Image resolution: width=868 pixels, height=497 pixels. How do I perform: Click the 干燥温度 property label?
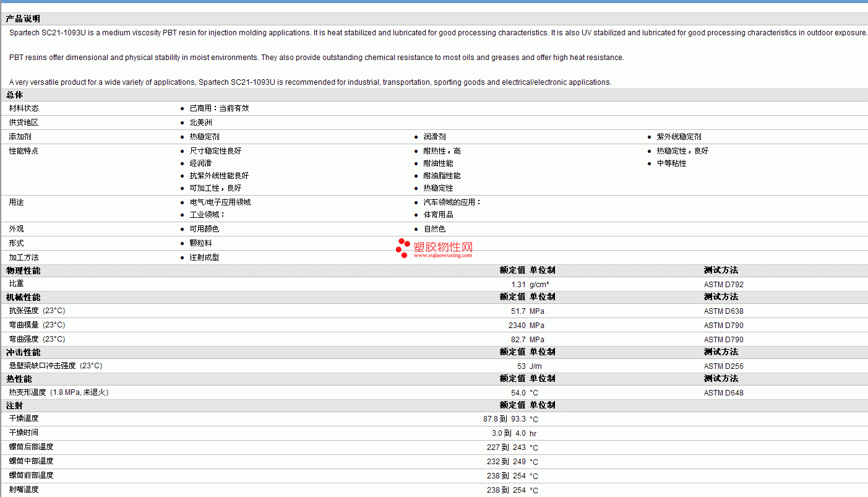pos(24,418)
